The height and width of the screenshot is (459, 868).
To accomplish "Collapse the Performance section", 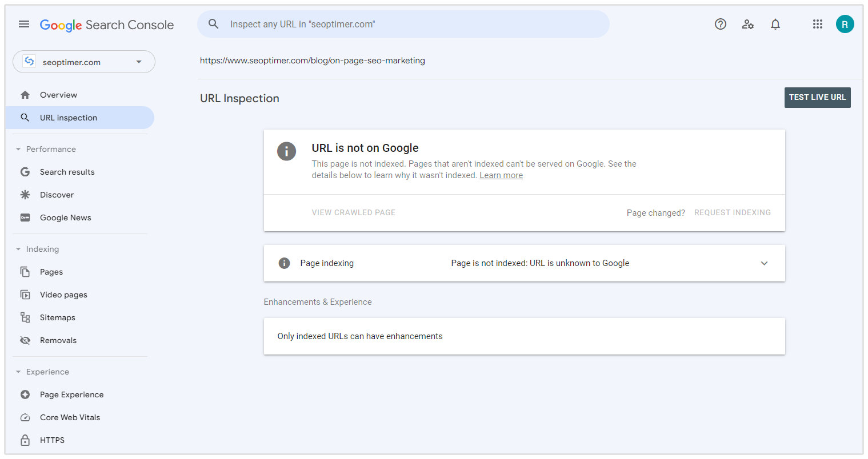I will point(17,148).
